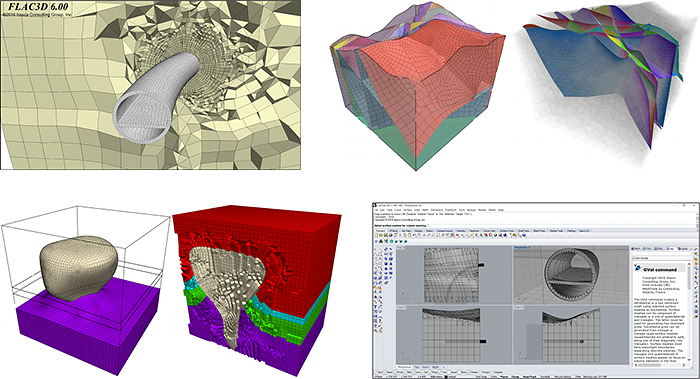This screenshot has height=379, width=700.
Task: Click the New file icon in toolbar
Action: coord(376,235)
